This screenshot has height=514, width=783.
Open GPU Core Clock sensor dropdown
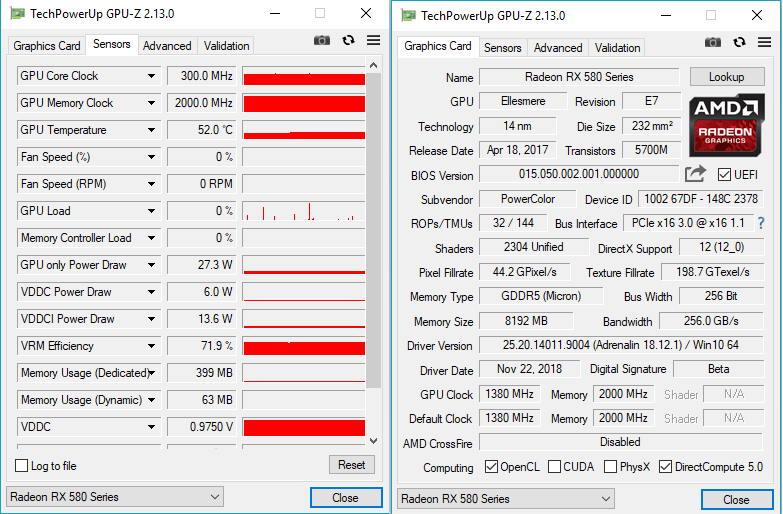point(151,76)
